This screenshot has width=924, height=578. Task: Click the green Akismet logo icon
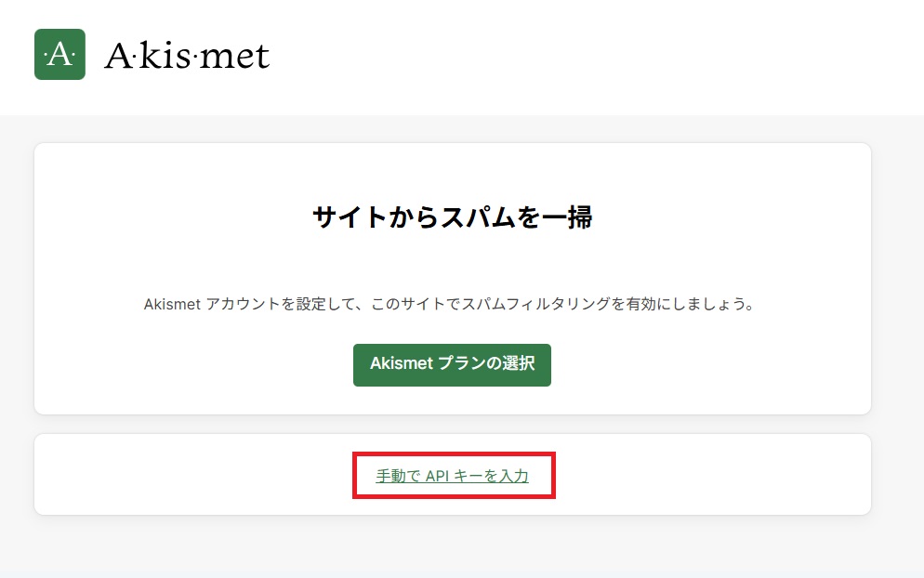click(59, 54)
